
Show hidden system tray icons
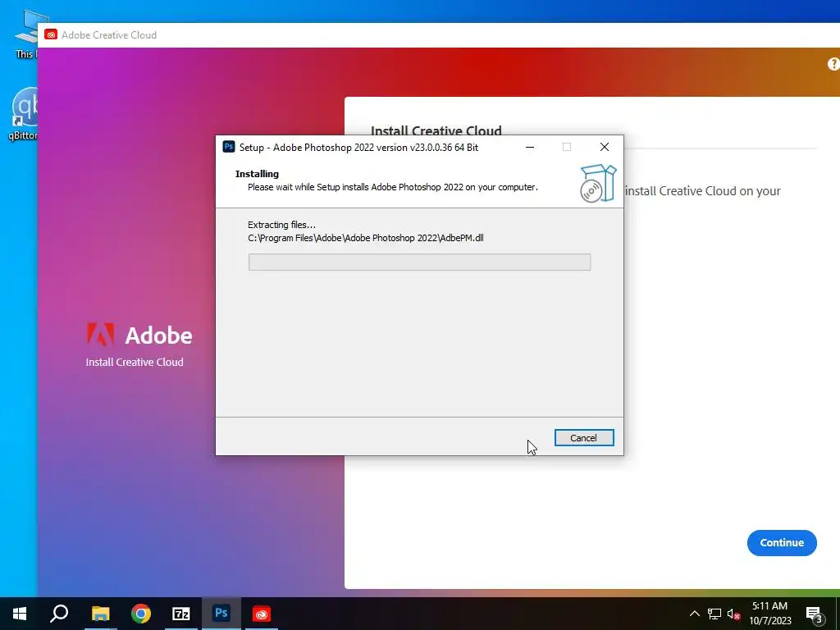click(694, 614)
